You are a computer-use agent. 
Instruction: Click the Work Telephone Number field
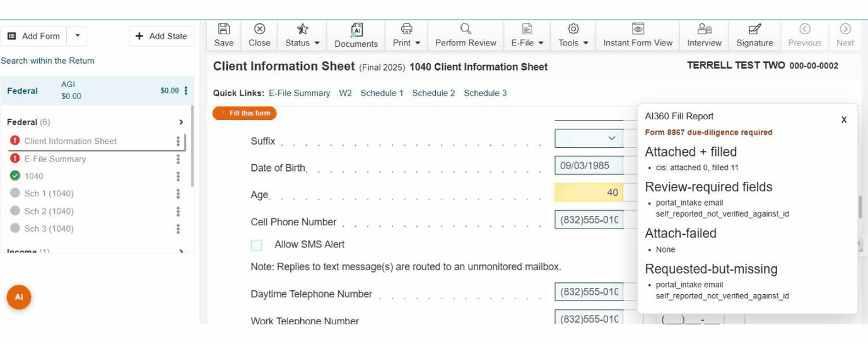(x=589, y=318)
